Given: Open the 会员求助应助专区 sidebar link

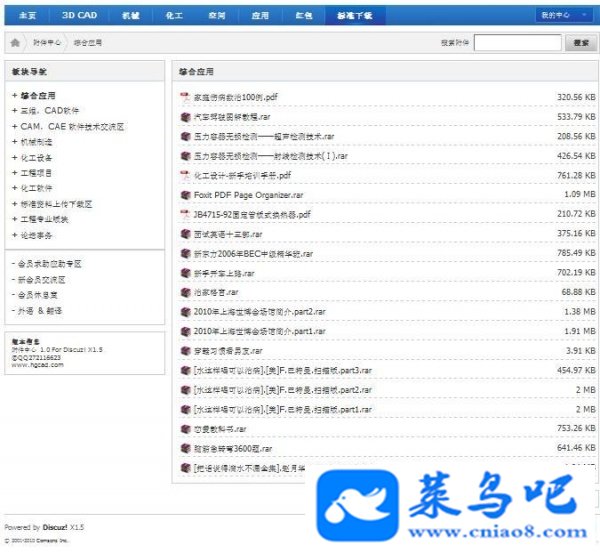Looking at the screenshot, I should pyautogui.click(x=50, y=264).
